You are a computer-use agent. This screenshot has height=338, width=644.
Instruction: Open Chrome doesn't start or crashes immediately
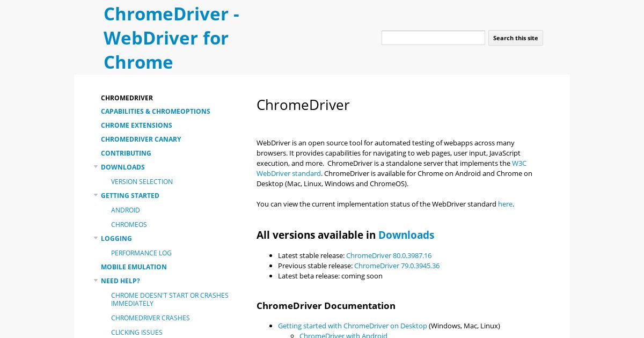coord(170,299)
